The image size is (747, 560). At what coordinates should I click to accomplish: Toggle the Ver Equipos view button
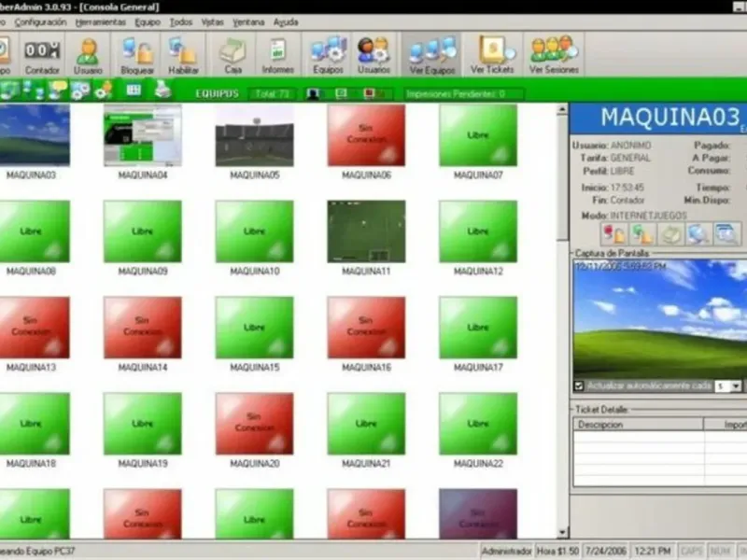pos(432,54)
